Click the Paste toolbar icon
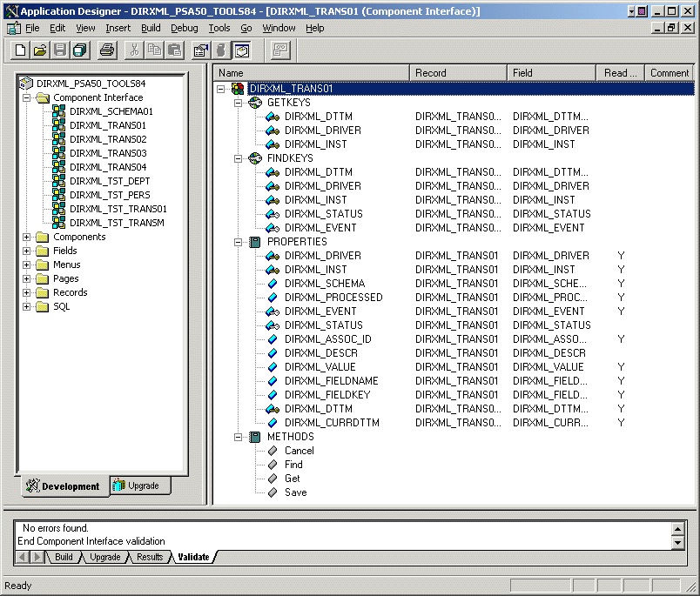 [x=175, y=50]
